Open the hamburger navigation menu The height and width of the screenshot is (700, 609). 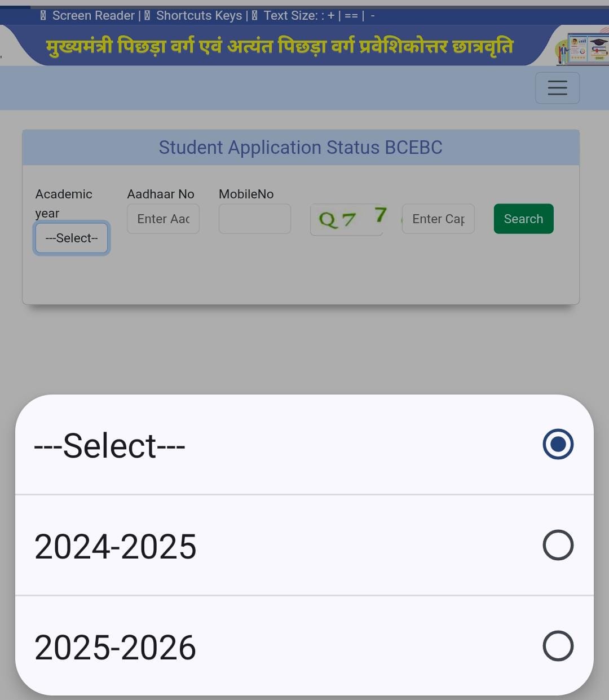coord(557,88)
